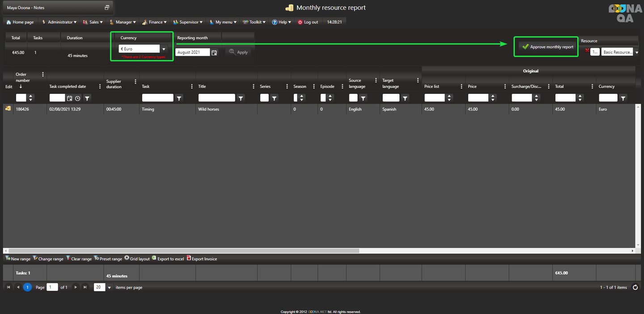Click the refresh icon in the pager
Viewport: 644px width, 314px height.
pos(635,287)
